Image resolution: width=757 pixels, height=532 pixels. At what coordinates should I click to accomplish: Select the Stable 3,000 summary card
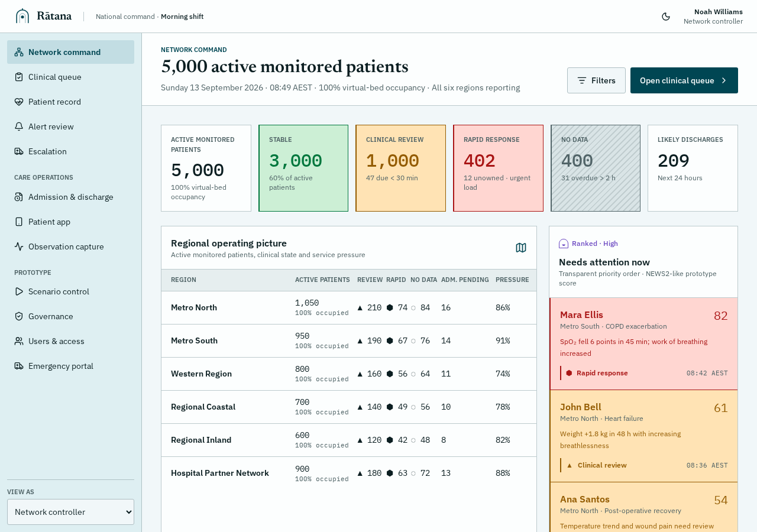tap(303, 168)
